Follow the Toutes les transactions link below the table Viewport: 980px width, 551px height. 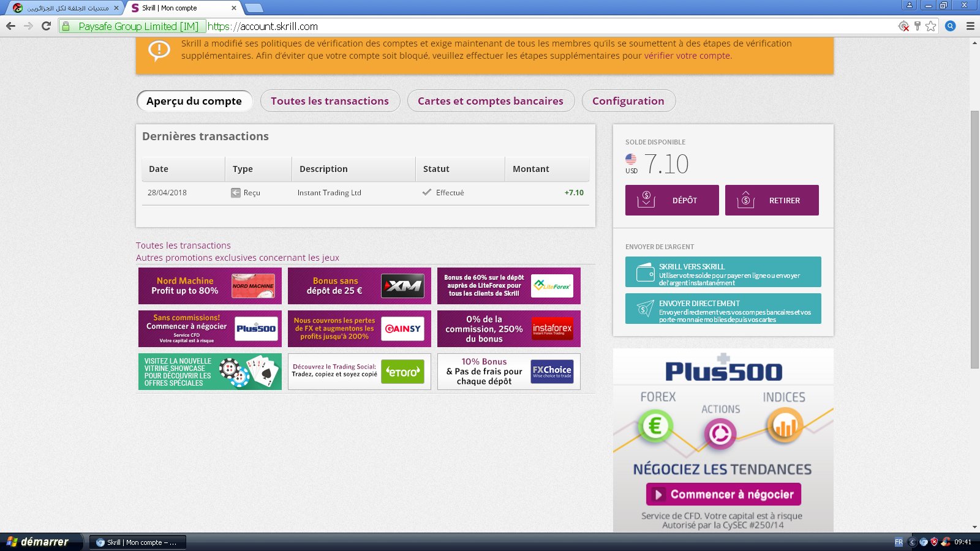coord(183,246)
